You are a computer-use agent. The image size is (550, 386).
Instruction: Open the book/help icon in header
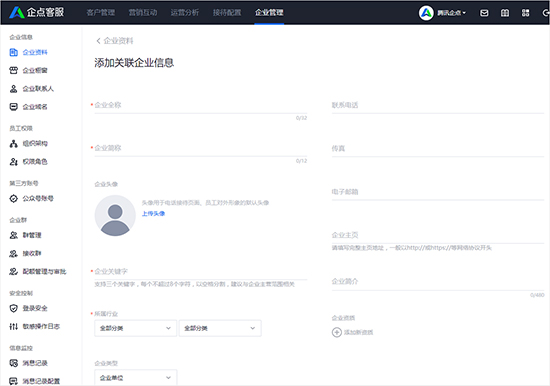(x=505, y=13)
